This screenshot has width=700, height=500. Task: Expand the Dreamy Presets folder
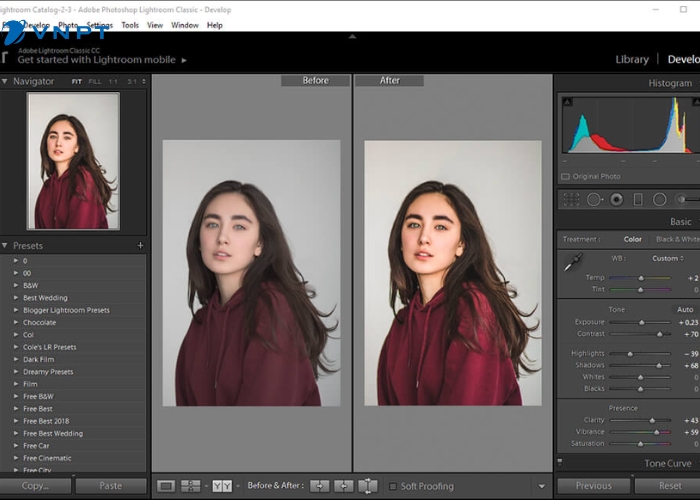coord(16,371)
